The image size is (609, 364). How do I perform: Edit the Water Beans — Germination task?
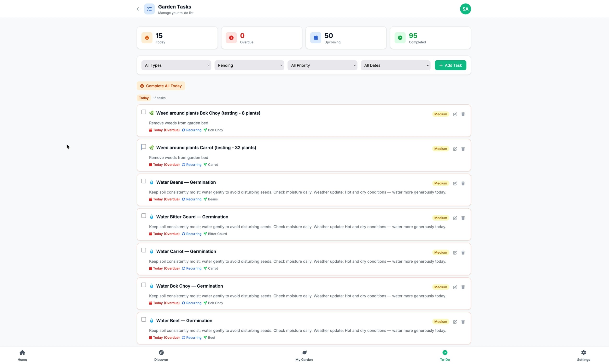click(x=455, y=183)
